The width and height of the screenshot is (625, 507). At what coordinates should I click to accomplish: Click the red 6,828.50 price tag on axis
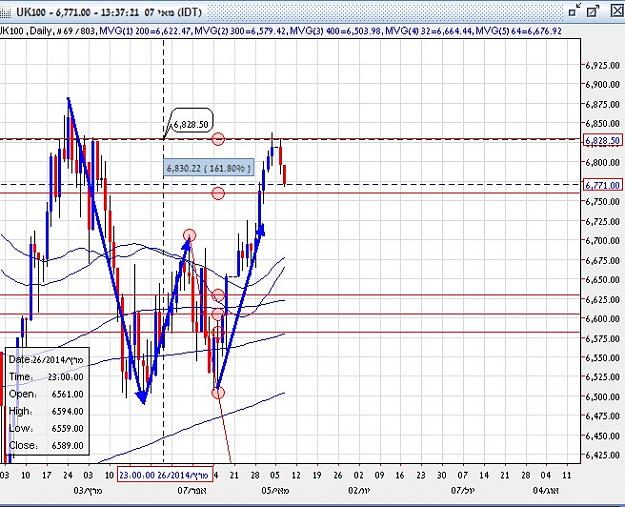[603, 140]
